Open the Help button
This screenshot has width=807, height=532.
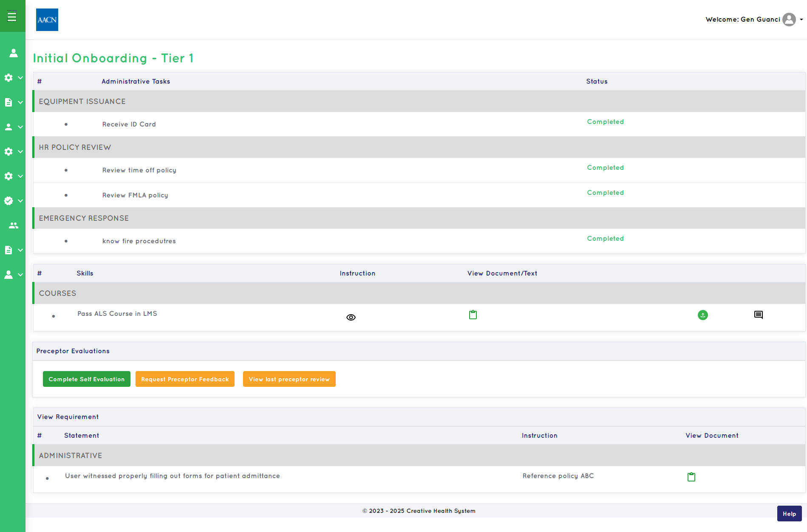pos(790,514)
